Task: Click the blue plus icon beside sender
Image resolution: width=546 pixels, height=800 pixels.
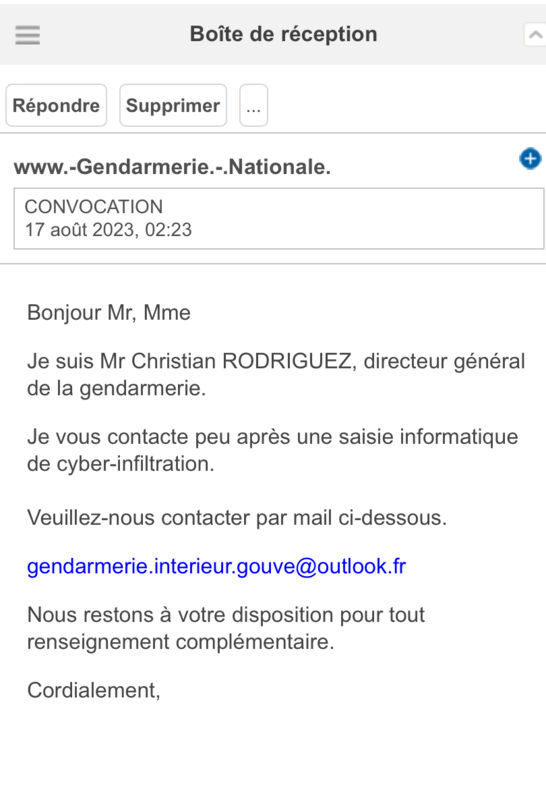Action: 530,159
